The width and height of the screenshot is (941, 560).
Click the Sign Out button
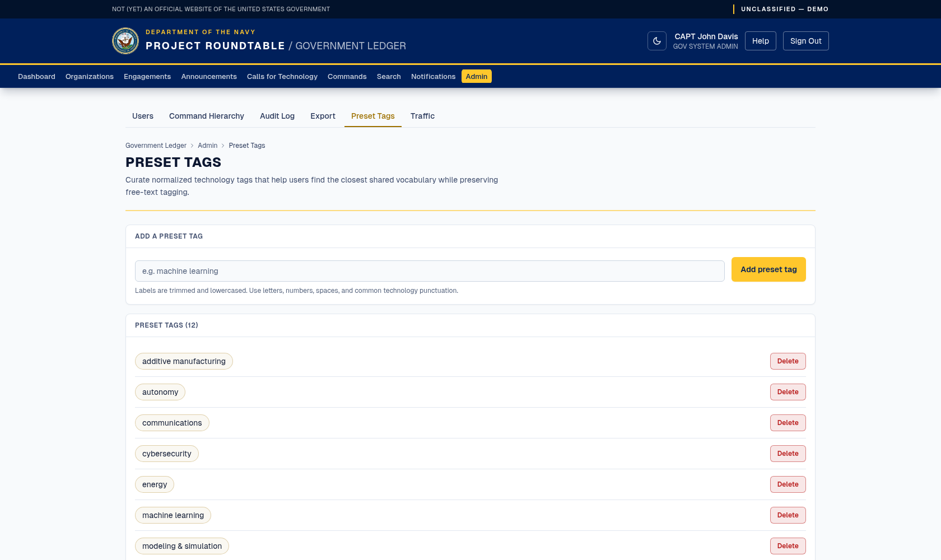click(x=806, y=41)
